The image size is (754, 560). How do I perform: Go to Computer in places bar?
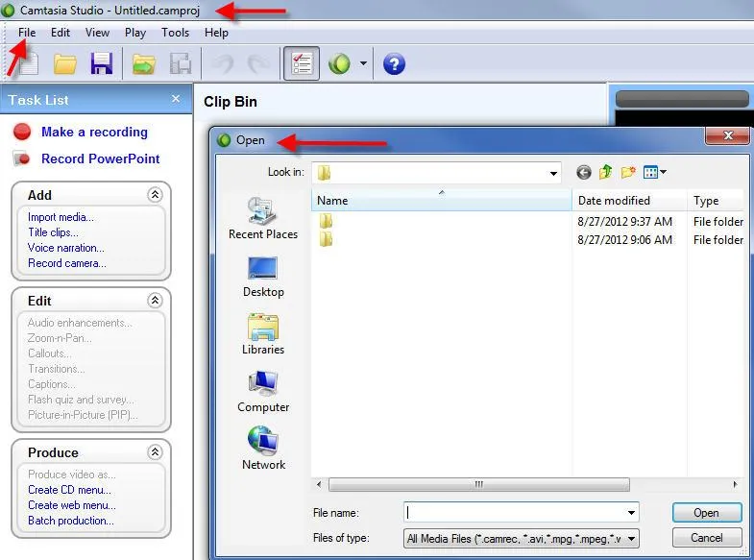click(x=263, y=392)
